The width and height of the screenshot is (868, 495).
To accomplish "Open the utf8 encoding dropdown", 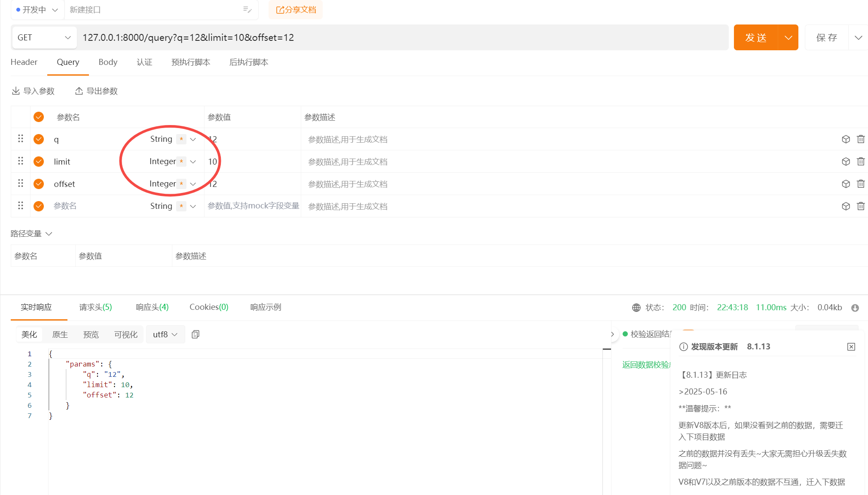I will [165, 334].
